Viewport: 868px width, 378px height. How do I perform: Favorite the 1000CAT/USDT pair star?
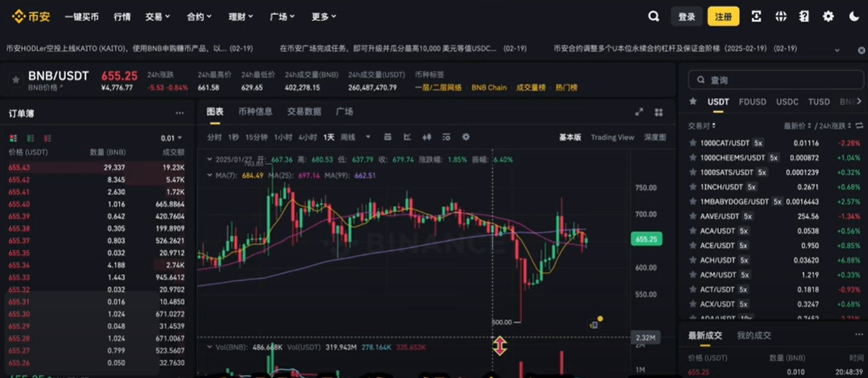coord(692,143)
